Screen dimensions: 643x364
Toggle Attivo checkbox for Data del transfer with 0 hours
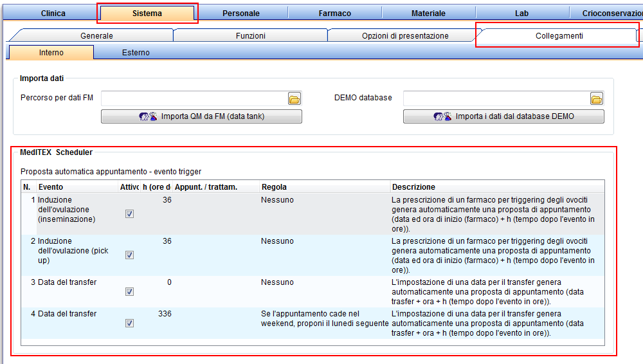pos(130,291)
